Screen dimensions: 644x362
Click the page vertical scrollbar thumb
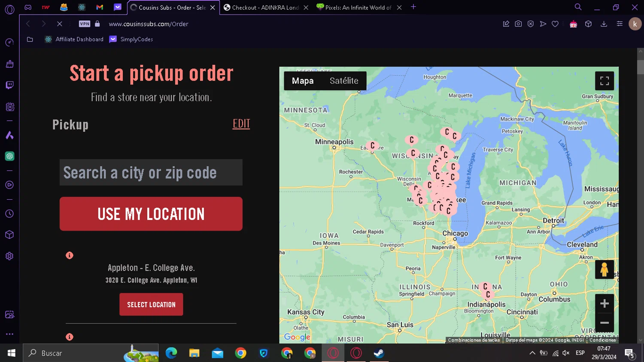pyautogui.click(x=640, y=67)
